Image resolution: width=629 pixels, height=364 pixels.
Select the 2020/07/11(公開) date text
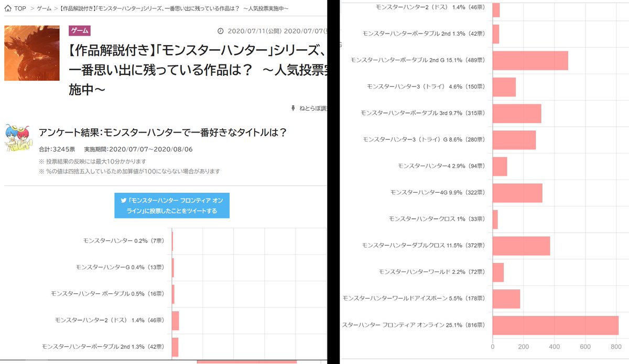[x=255, y=30]
